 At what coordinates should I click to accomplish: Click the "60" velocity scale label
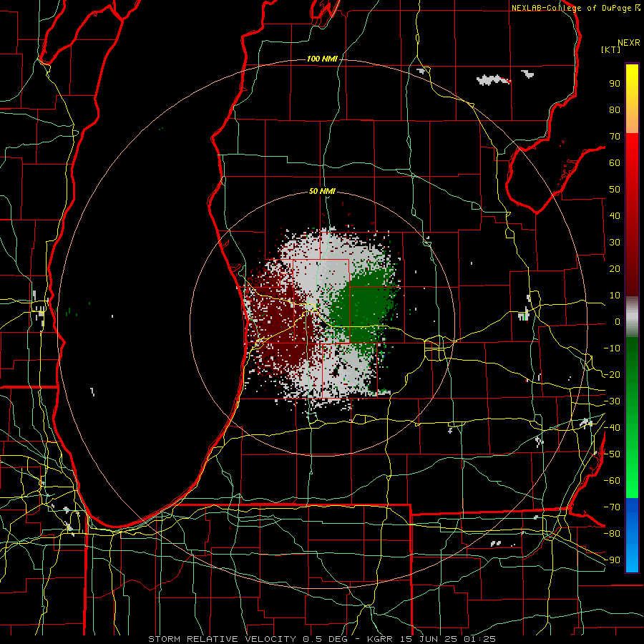(x=615, y=163)
